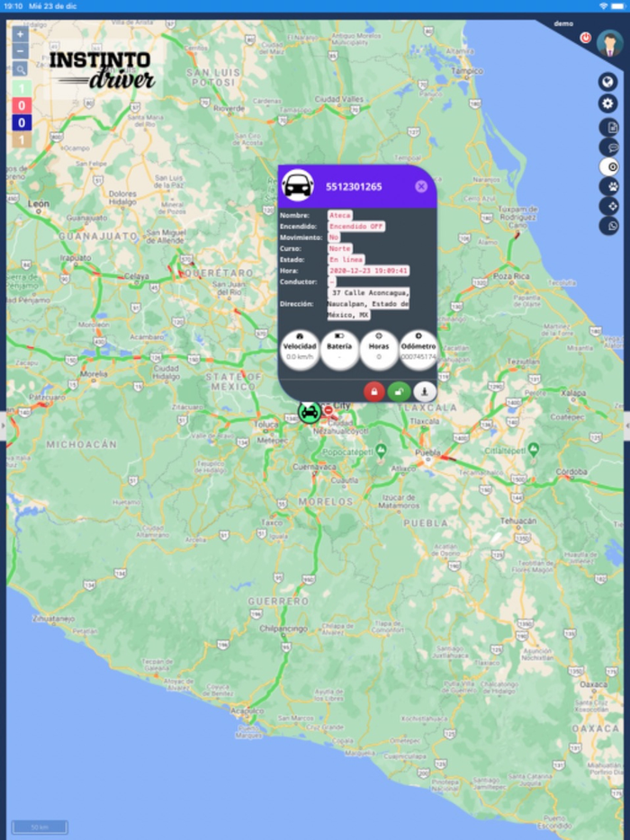Open the chat messages bubble icon
Viewport: 630px width, 840px height.
coord(609,147)
